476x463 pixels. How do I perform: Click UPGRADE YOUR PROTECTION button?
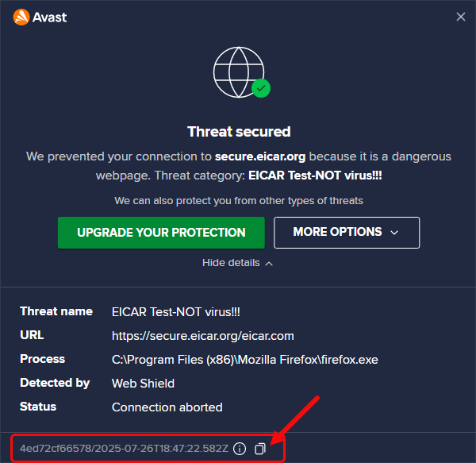(161, 233)
